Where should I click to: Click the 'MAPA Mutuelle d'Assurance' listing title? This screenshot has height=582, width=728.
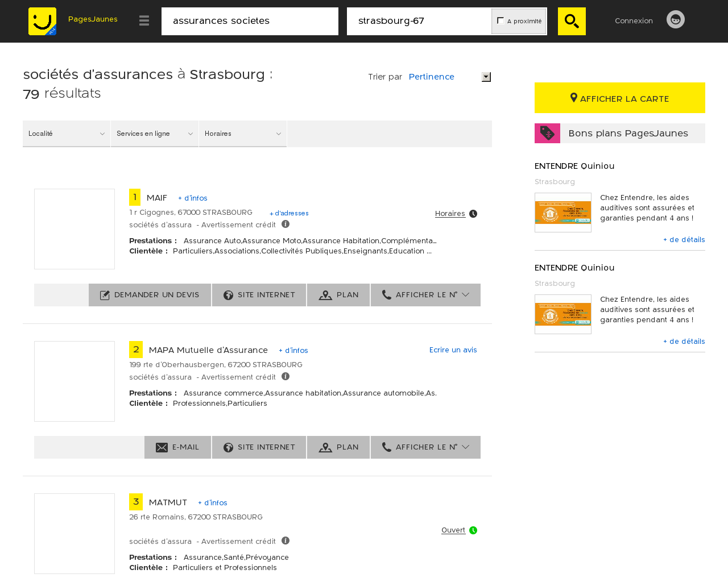pyautogui.click(x=208, y=350)
